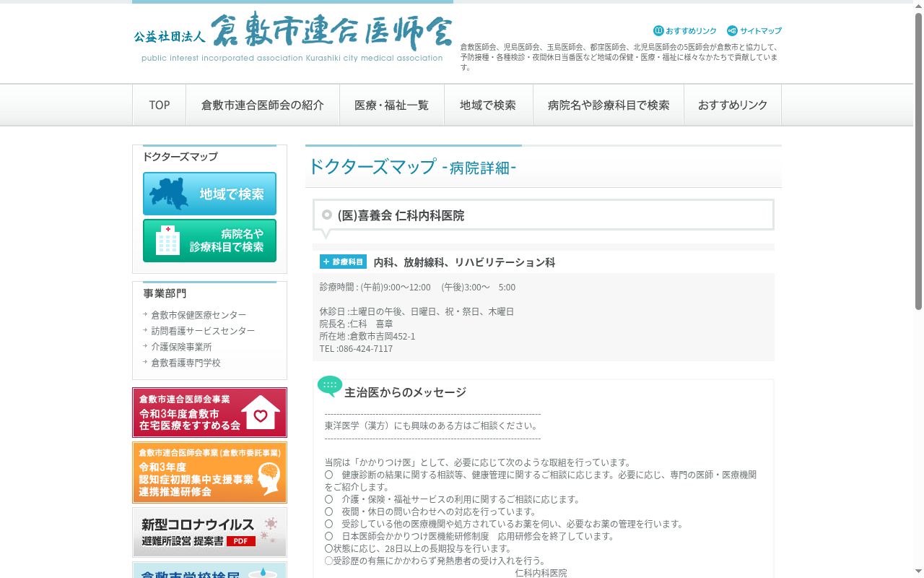The height and width of the screenshot is (578, 924).
Task: Open 倉敷市連合医師会の紹介 menu item
Action: pyautogui.click(x=263, y=105)
